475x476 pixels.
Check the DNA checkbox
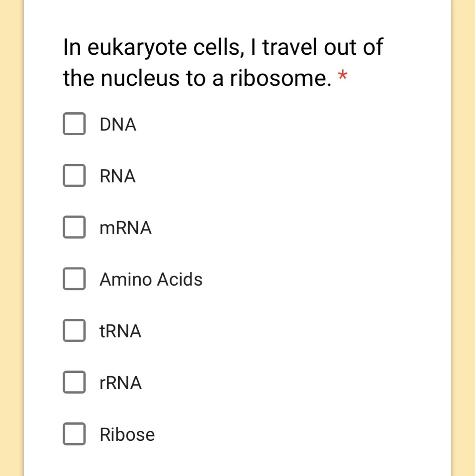[x=74, y=124]
